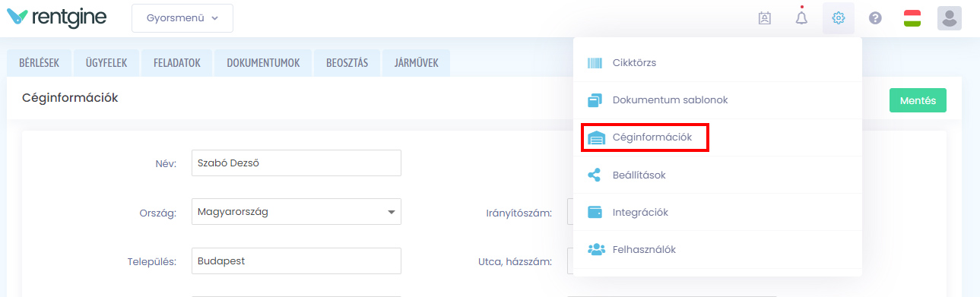Click the Irányítószám label
The image size is (980, 297).
coord(519,213)
